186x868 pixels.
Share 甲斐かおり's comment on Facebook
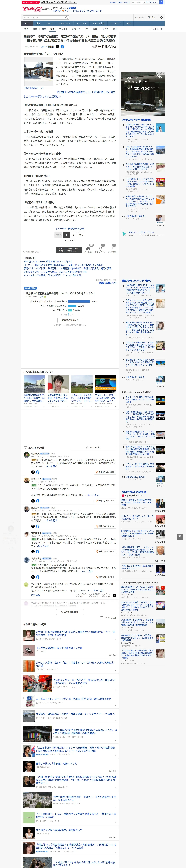38,501
